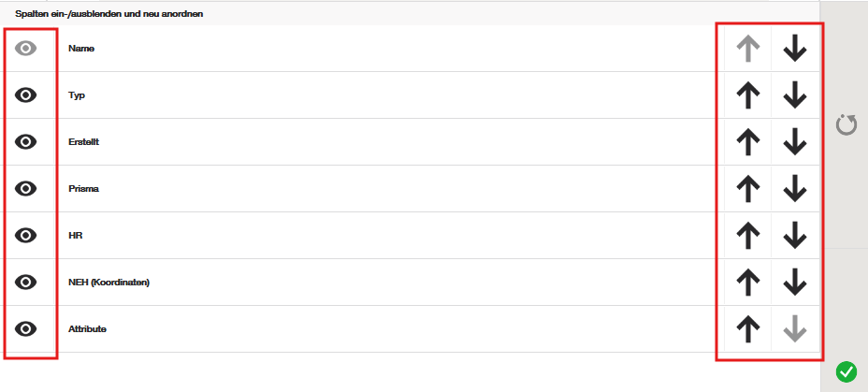The width and height of the screenshot is (868, 392).
Task: Move the HR column down
Action: tap(795, 235)
